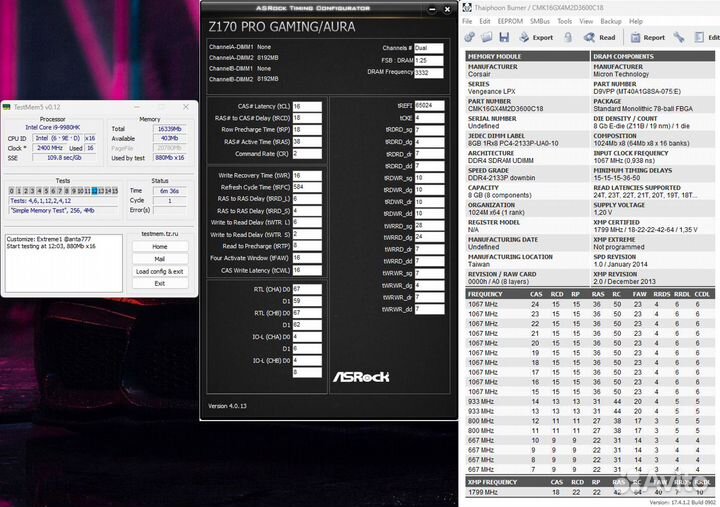
Task: Click the Read toolbar button in Thaiphoon Burner
Action: 599,38
